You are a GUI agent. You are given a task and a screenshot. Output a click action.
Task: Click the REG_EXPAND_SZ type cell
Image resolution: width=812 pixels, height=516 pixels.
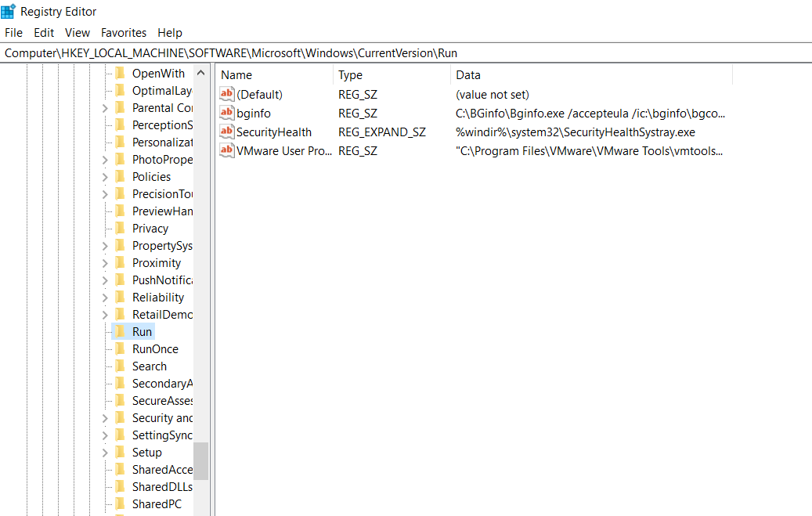(x=382, y=132)
